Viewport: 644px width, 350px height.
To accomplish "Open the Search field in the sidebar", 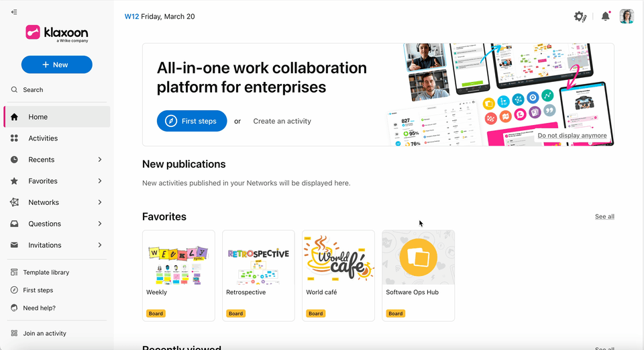I will [56, 89].
